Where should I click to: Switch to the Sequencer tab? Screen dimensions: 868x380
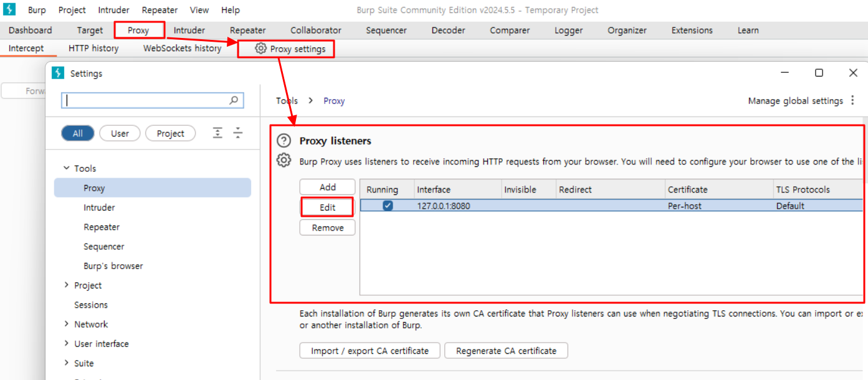click(386, 30)
